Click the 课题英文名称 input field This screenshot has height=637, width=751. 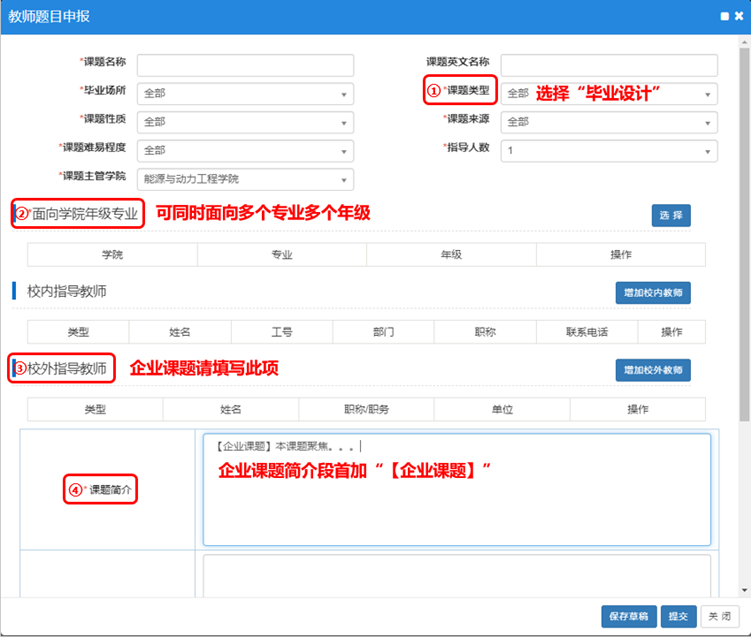coord(608,65)
